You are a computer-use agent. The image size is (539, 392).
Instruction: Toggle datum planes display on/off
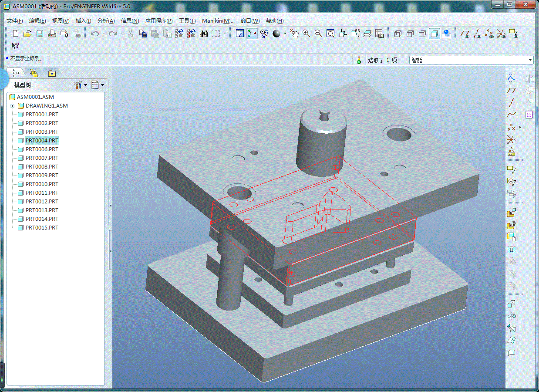pyautogui.click(x=465, y=34)
